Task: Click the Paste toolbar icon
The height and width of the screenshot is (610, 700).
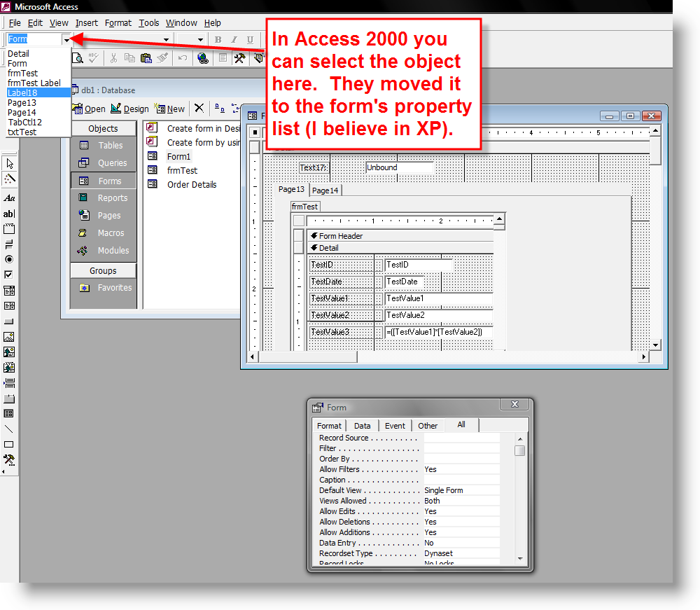Action: 146,58
